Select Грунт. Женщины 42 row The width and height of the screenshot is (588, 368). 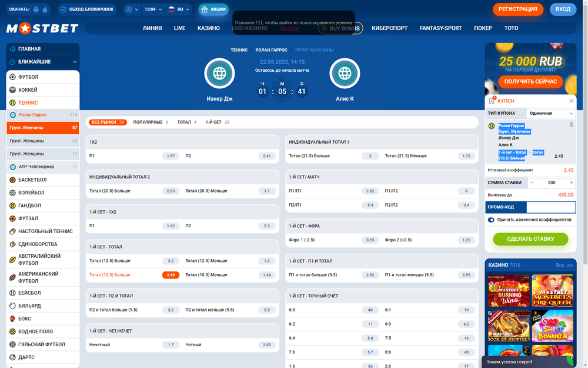point(43,141)
